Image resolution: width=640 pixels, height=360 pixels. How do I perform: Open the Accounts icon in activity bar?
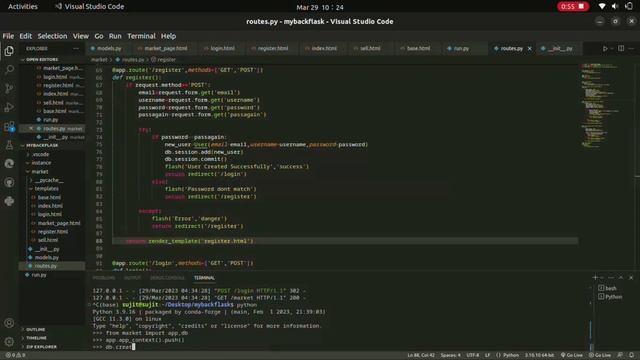point(9,323)
